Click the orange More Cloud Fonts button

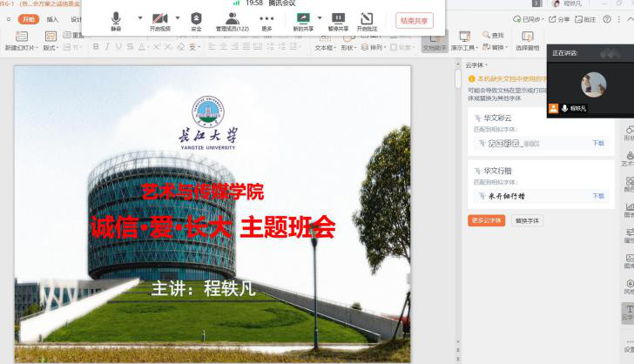pyautogui.click(x=486, y=220)
